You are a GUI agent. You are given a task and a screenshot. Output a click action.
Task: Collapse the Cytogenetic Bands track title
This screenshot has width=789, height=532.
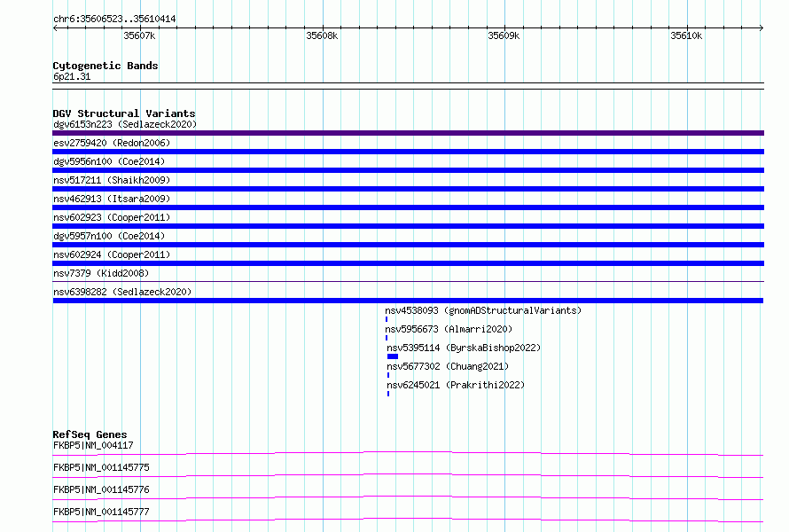click(x=105, y=66)
